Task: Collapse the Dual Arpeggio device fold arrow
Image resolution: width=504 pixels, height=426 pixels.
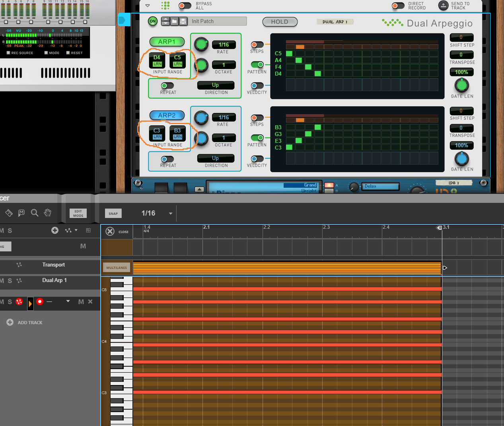Action: 148,6
